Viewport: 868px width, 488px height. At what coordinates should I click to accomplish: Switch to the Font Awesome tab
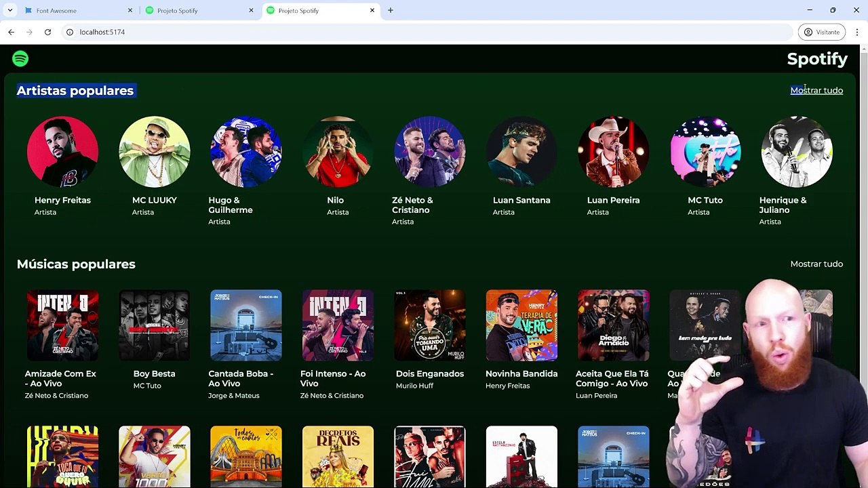click(78, 11)
